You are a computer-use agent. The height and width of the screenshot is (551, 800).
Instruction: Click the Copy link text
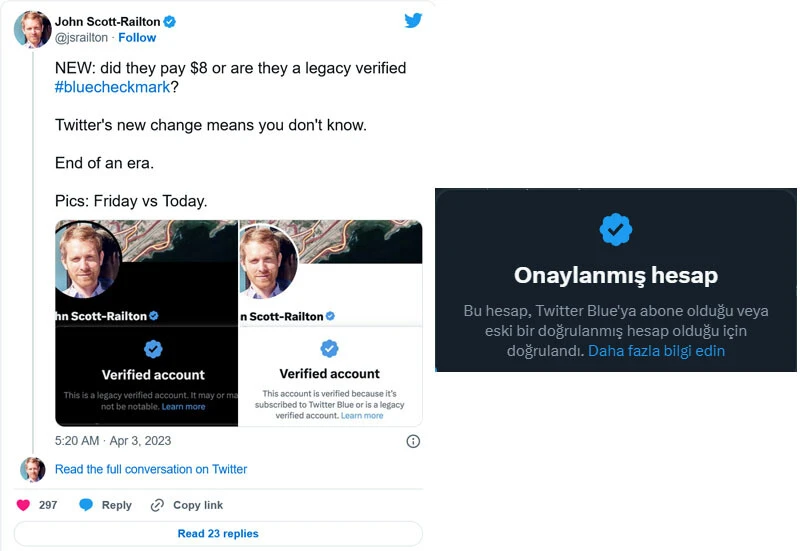[x=198, y=505]
